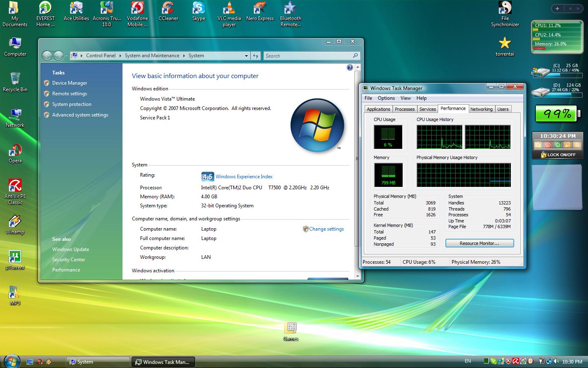Open Bluetooth Remote desktop shortcut
The height and width of the screenshot is (368, 588).
click(291, 14)
